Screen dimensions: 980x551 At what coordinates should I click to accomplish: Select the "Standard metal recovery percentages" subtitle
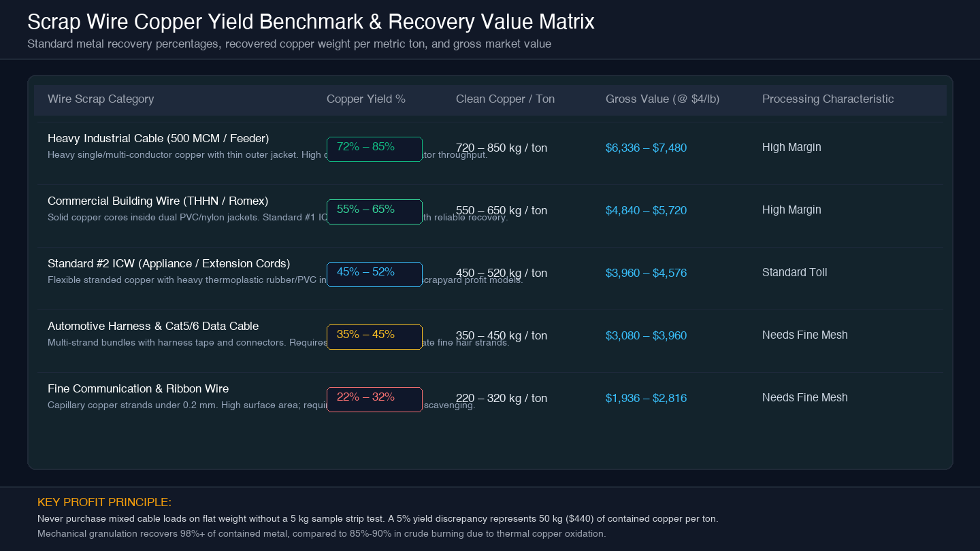pos(289,44)
